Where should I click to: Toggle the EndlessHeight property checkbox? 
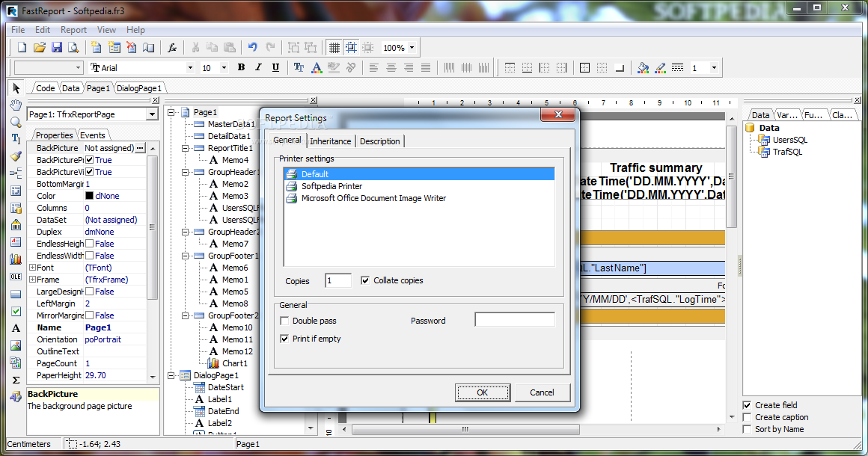click(89, 244)
